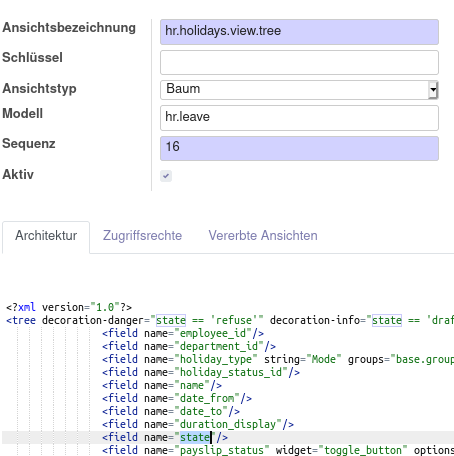The height and width of the screenshot is (456, 454).
Task: Click the department_id field line in editor
Action: (189, 346)
